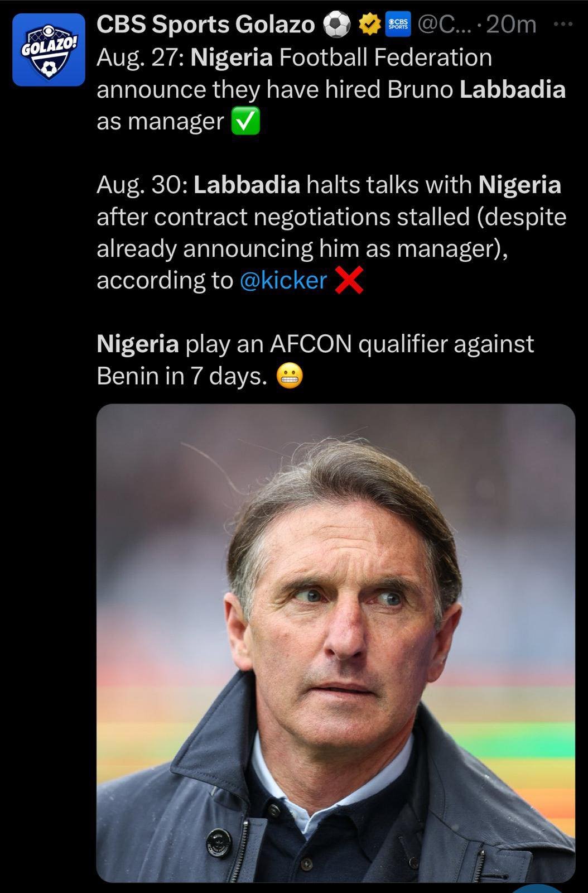
Task: Open the Golazo profile avatar
Action: tap(49, 50)
